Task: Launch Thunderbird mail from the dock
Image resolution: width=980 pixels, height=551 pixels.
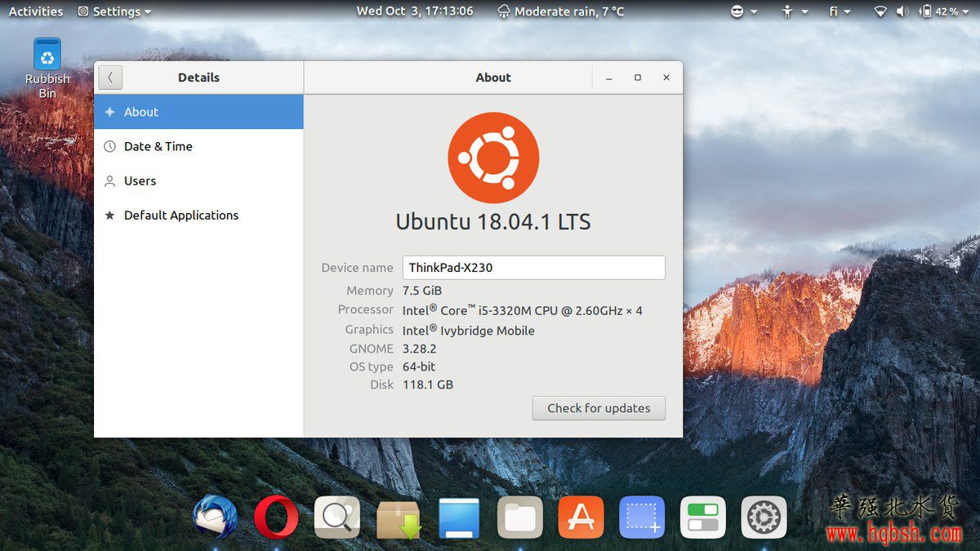Action: click(215, 517)
